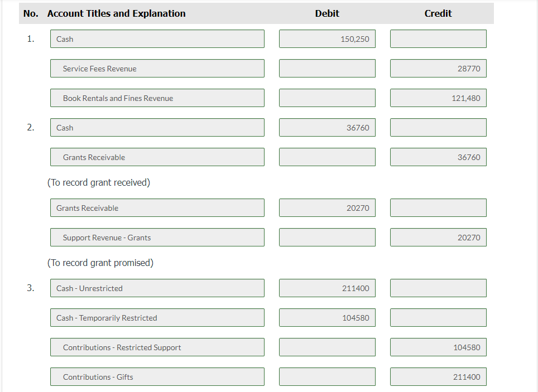Click Account Titles and Explanation header
Screen dimensions: 538x392
[x=116, y=13]
